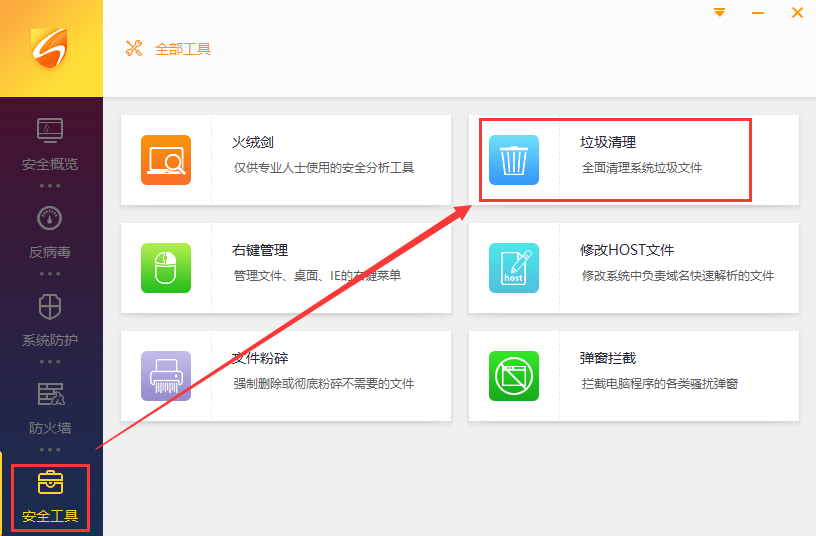Viewport: 816px width, 536px height.
Task: Select the 系统防护 label
Action: click(x=50, y=340)
